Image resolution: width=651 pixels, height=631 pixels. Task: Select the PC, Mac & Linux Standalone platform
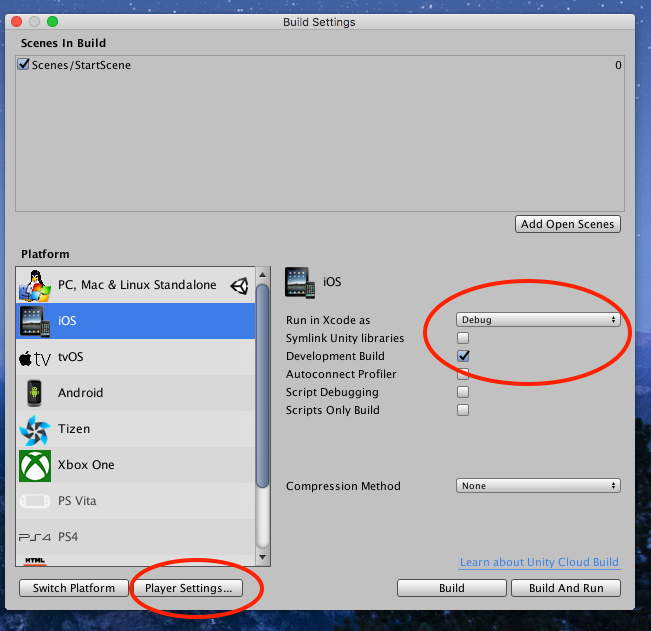(x=135, y=285)
